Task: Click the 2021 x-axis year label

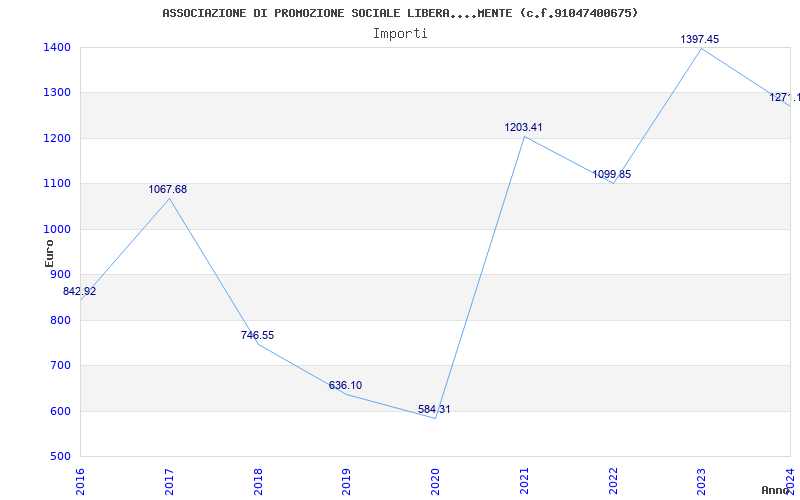Action: pos(524,482)
